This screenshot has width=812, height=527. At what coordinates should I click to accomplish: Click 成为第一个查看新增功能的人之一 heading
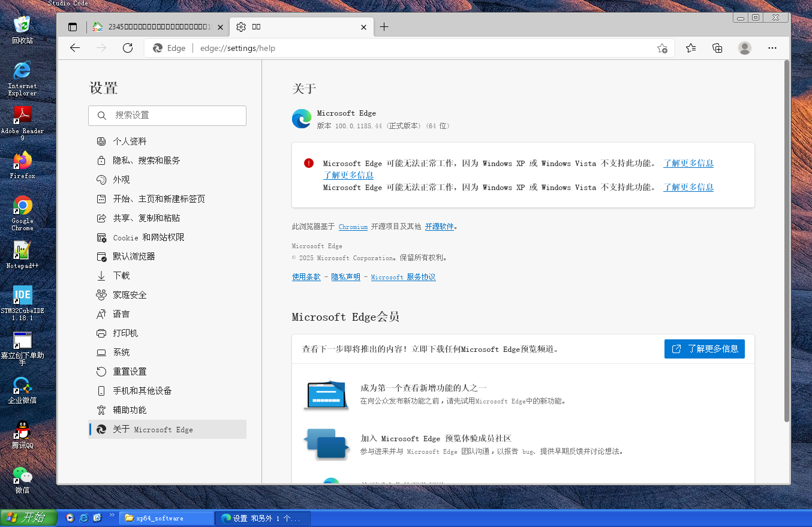pos(423,389)
